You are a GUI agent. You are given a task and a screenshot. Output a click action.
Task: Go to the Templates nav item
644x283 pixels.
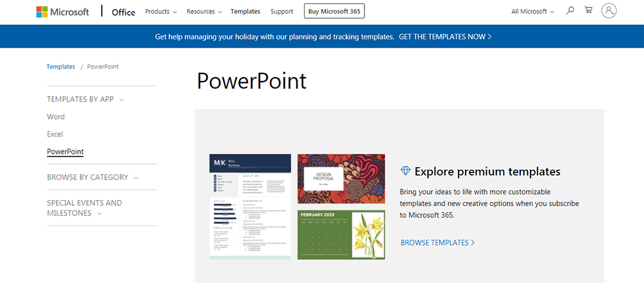pos(245,12)
